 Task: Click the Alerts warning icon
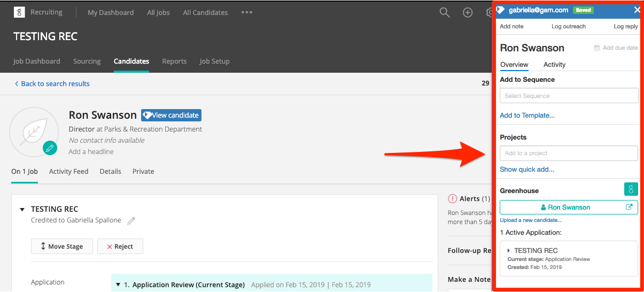click(453, 198)
